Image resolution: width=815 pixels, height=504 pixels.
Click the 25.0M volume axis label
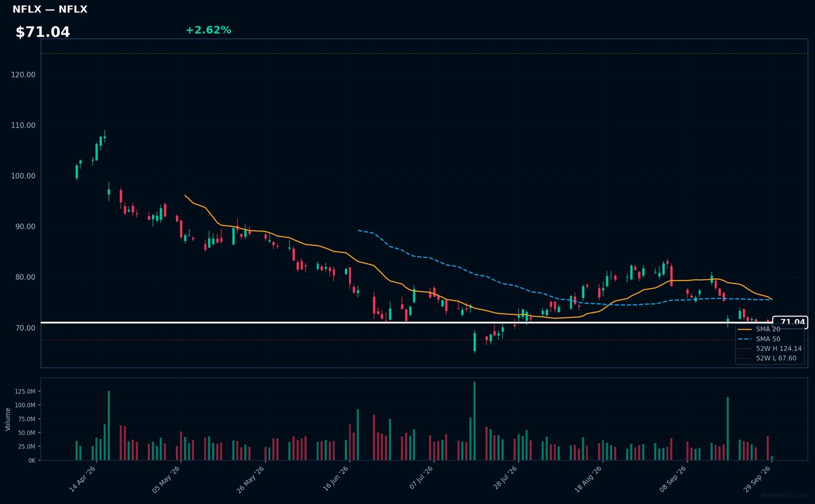[x=25, y=446]
